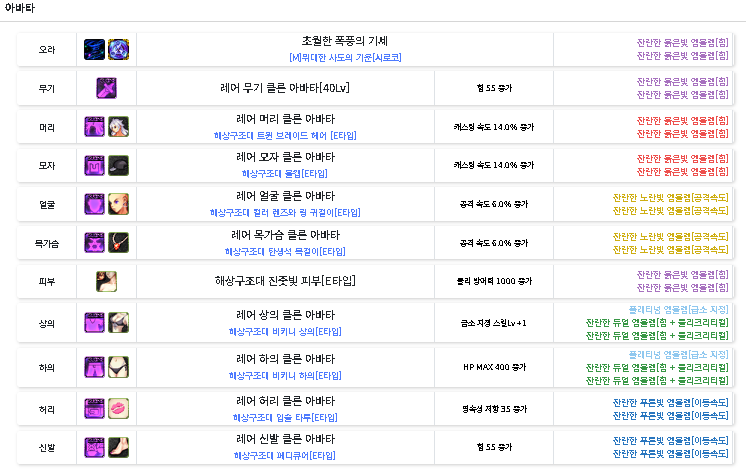
Task: Open the 해상구조대 볼캡[E타입] link
Action: click(285, 174)
